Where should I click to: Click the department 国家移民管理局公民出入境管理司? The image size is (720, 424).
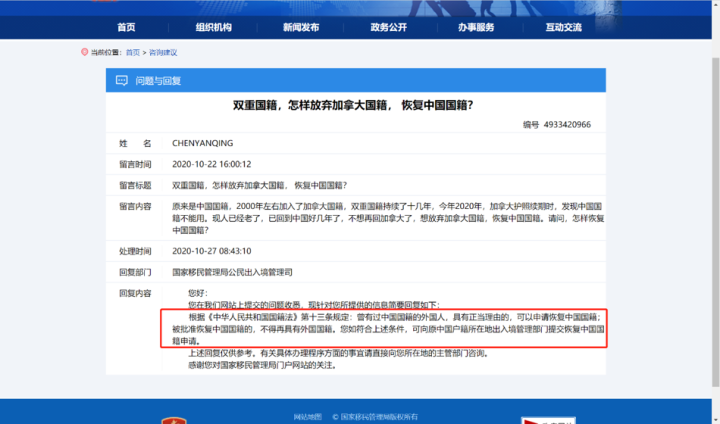pyautogui.click(x=232, y=272)
